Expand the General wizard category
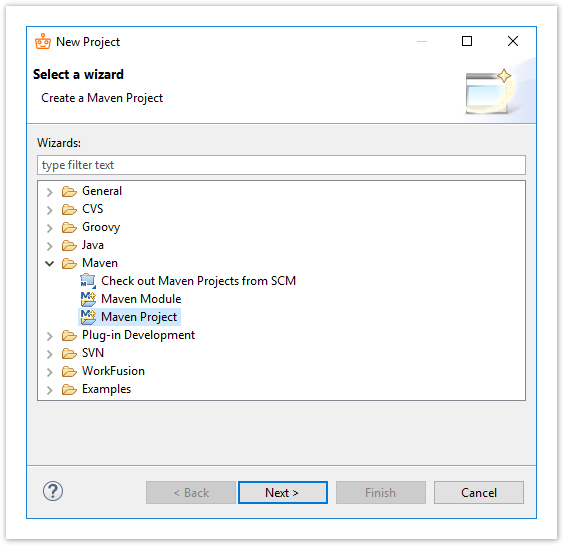This screenshot has height=545, width=563. [50, 192]
